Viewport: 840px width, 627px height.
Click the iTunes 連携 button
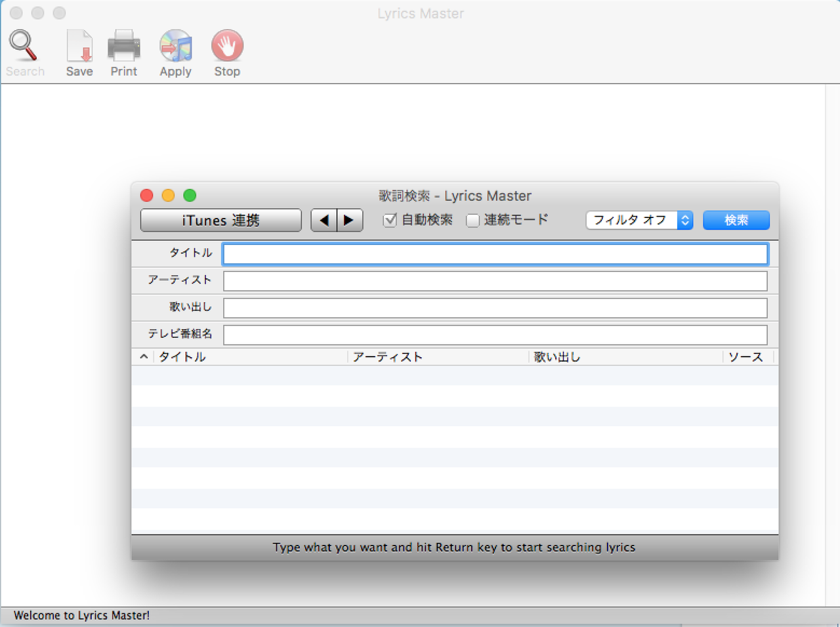point(221,221)
